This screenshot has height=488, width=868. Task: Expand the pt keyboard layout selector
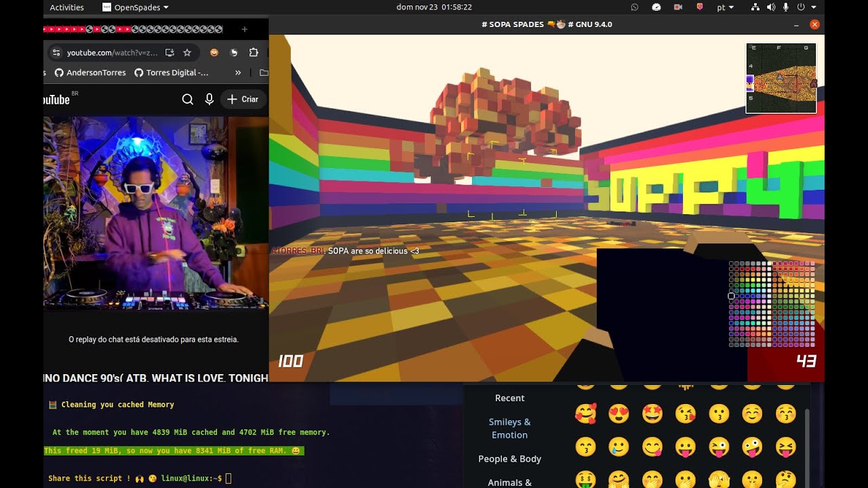point(725,7)
